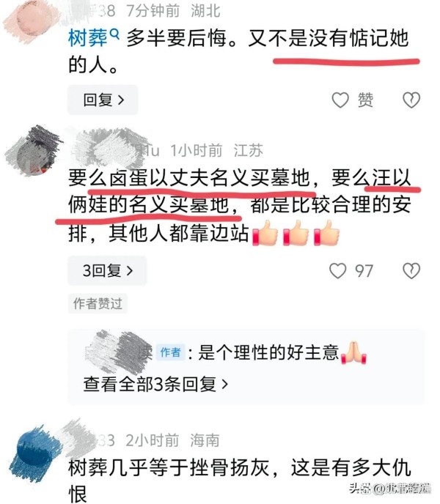Tap the search icon beside 树葬 keyword

114,33
